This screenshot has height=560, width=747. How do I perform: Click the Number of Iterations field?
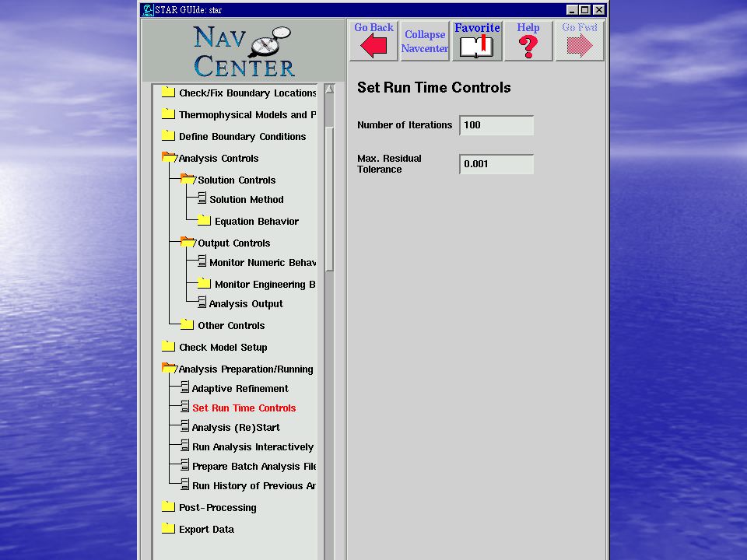click(496, 125)
